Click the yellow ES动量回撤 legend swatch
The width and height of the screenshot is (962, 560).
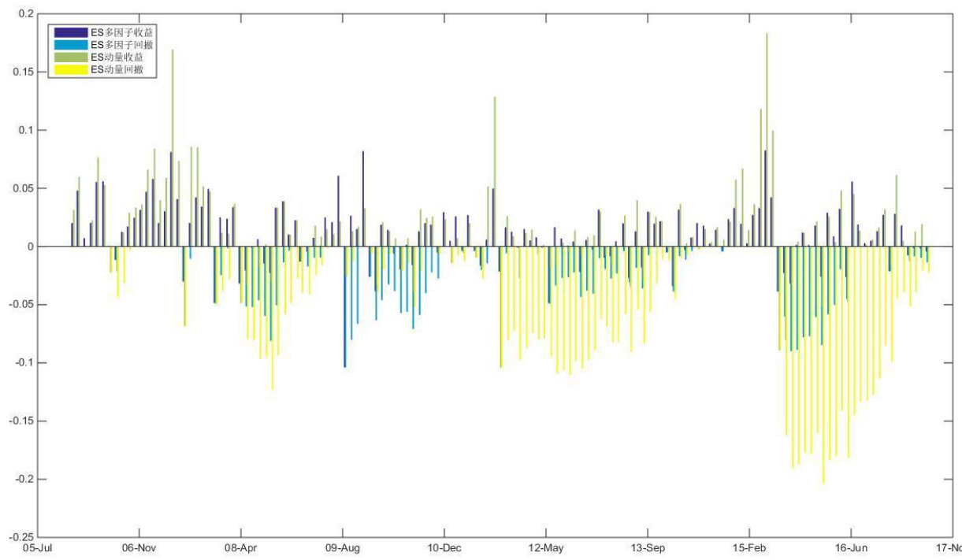(x=70, y=70)
